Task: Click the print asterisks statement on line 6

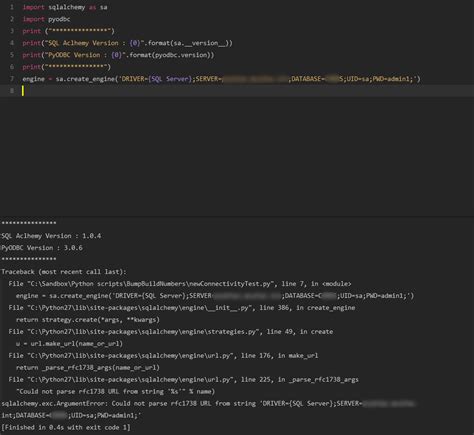Action: point(67,67)
